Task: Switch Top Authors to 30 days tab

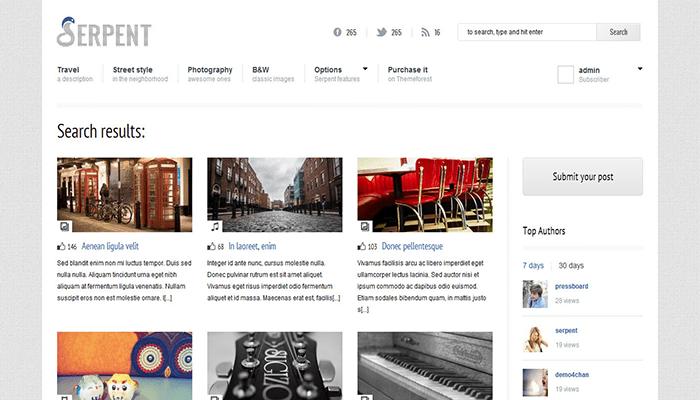Action: pos(571,266)
